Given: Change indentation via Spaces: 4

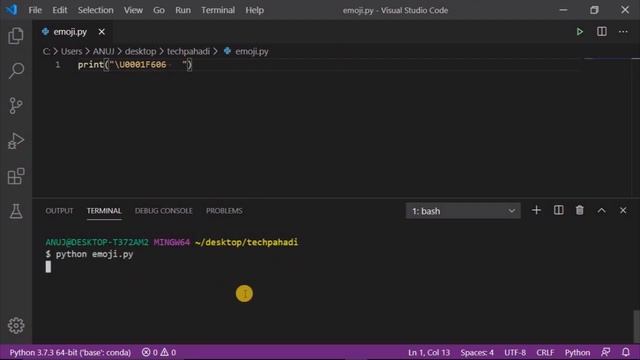Looking at the screenshot, I should [477, 352].
